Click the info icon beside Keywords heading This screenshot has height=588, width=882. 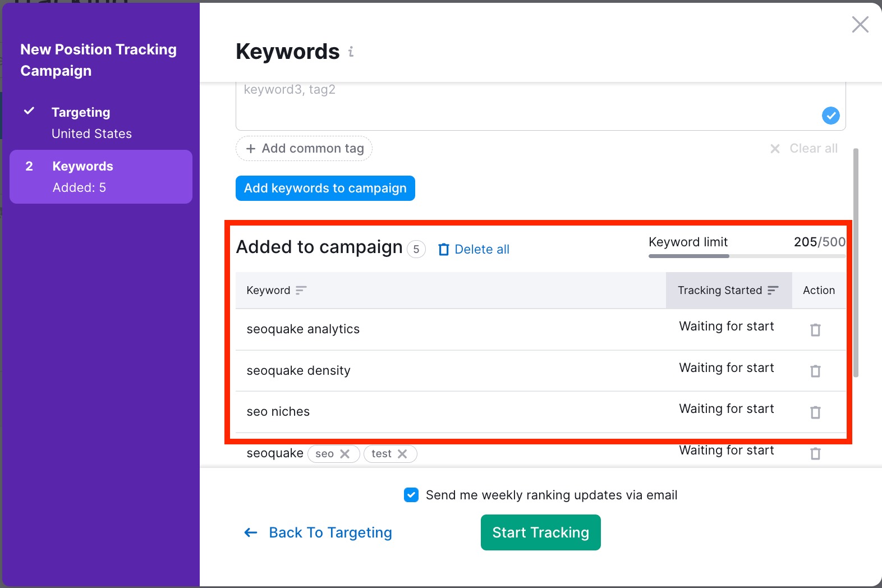tap(351, 52)
